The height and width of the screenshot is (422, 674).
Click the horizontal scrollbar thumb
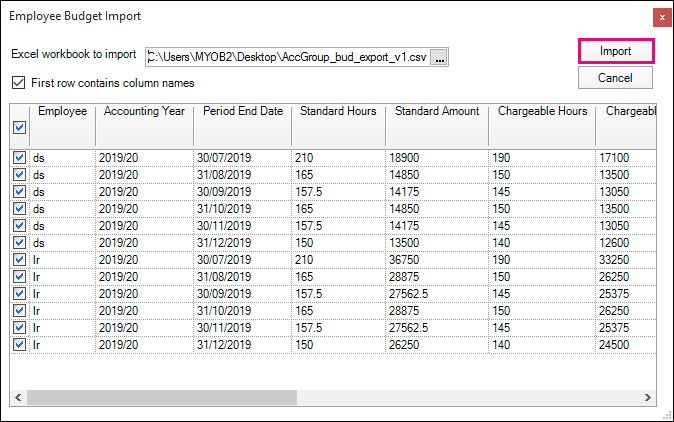(160, 397)
